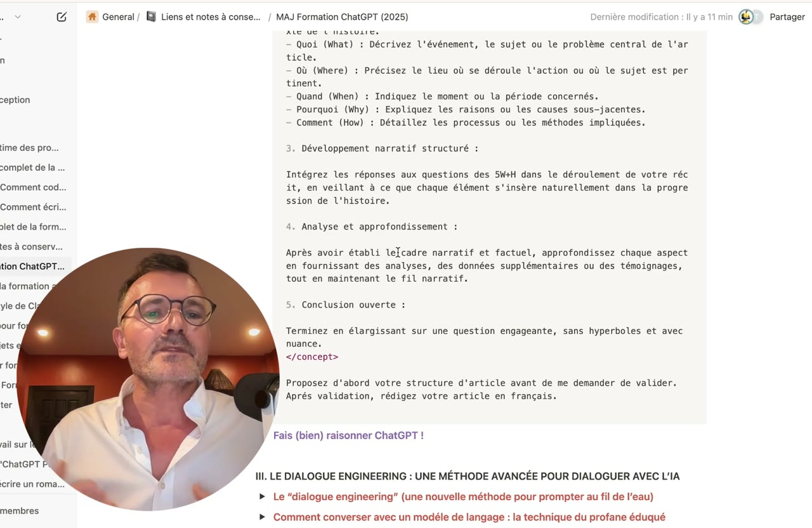Open the "membres" sidebar entry
This screenshot has height=528, width=812.
20,511
